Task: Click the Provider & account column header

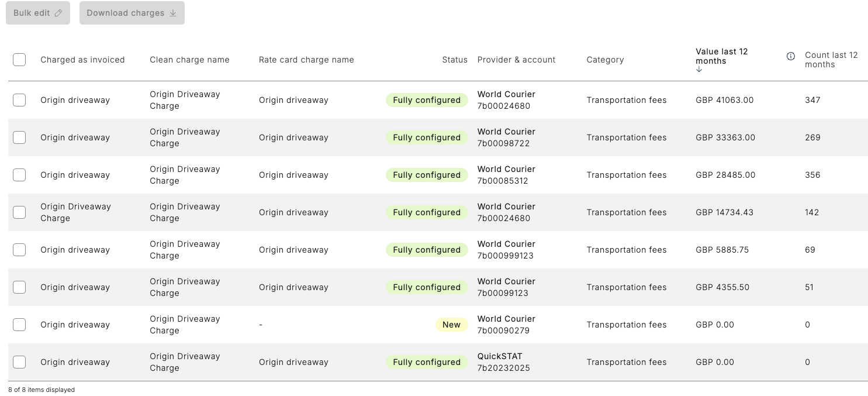Action: tap(516, 60)
